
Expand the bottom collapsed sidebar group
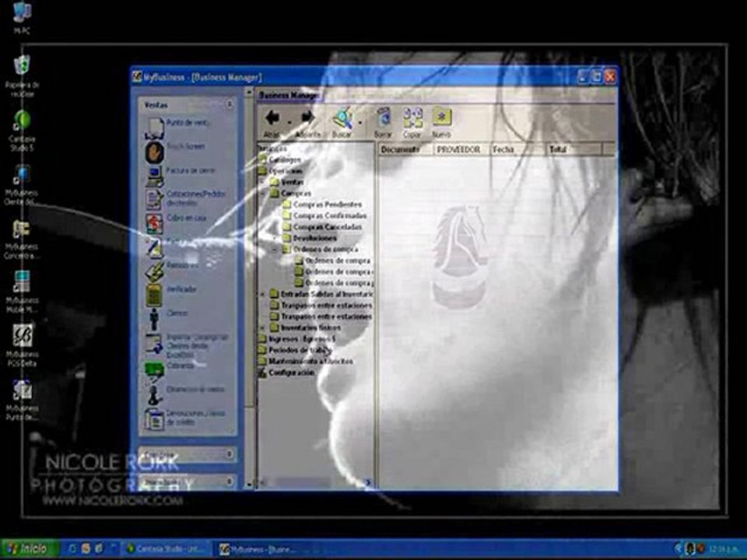pyautogui.click(x=229, y=481)
